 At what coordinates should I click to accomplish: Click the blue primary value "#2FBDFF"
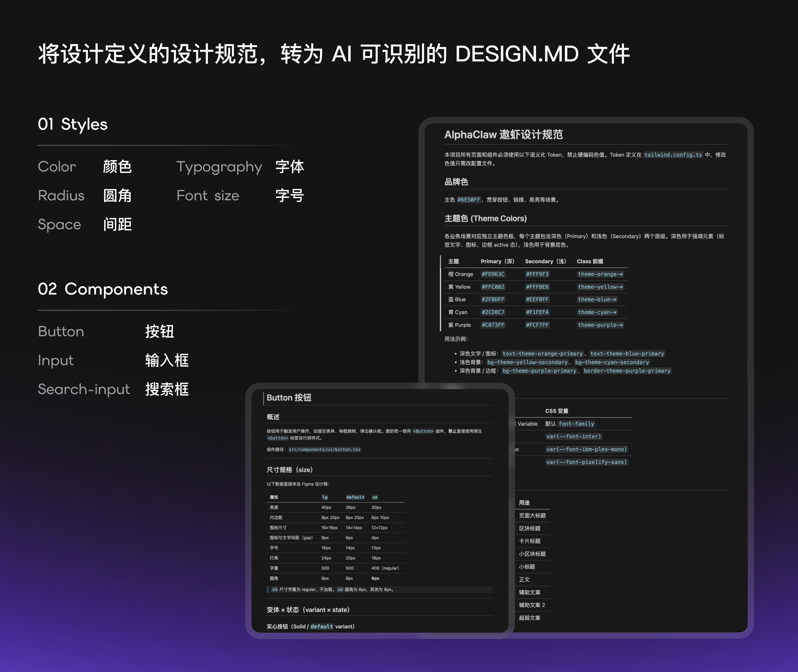click(x=493, y=300)
